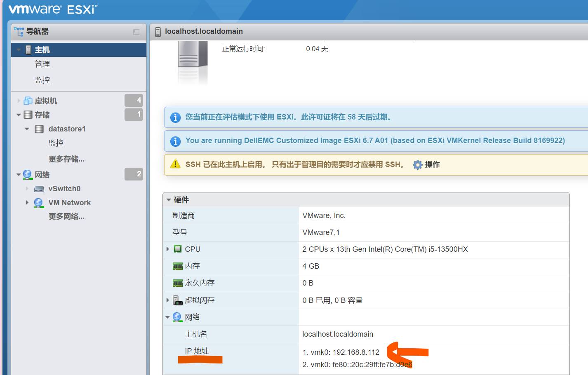
Task: Select VM Network in navigator
Action: (x=69, y=203)
